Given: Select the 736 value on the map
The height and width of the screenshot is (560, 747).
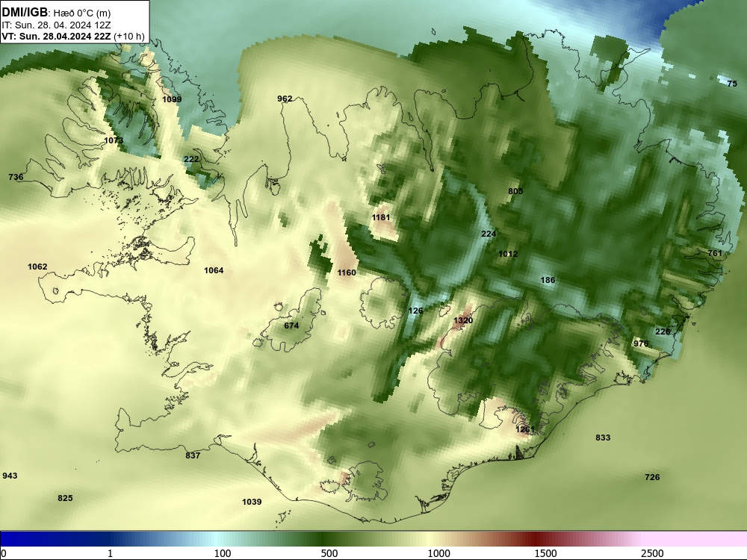Looking at the screenshot, I should point(16,177).
